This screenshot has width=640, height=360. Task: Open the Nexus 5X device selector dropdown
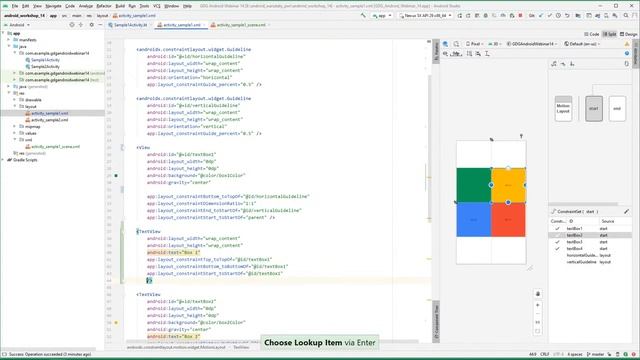pos(425,16)
